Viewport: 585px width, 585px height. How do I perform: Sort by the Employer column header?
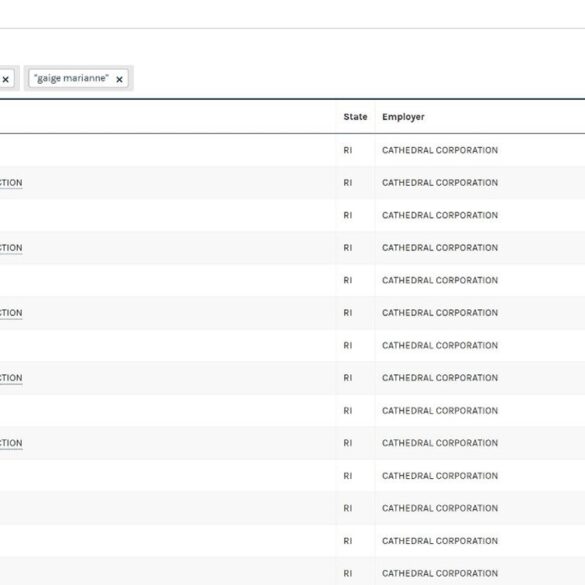pos(403,117)
